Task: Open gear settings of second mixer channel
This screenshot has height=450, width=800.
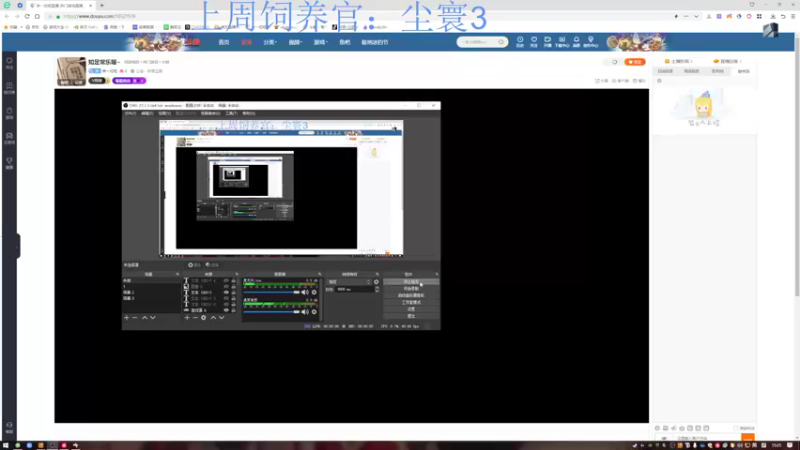Action: pyautogui.click(x=314, y=312)
